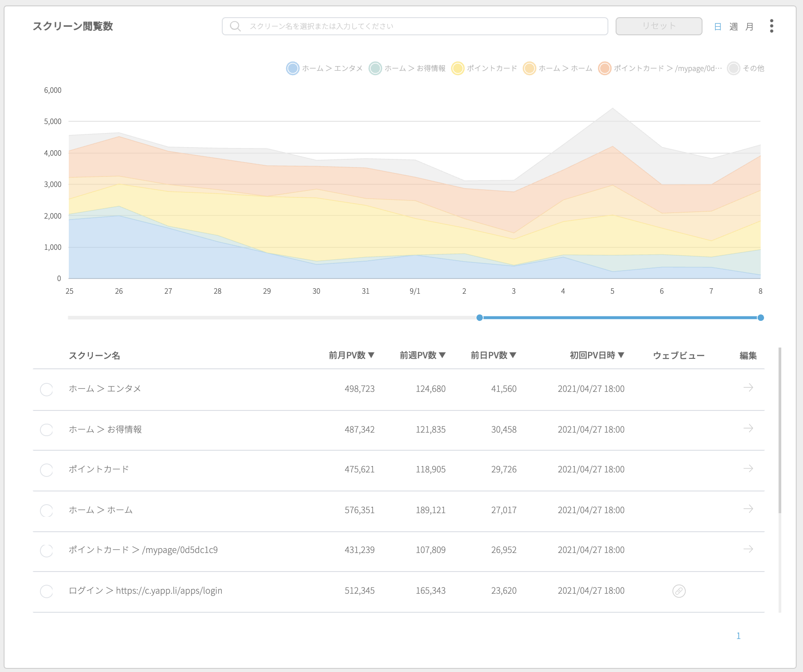
Task: Open the three-dot more options menu
Action: coord(771,26)
